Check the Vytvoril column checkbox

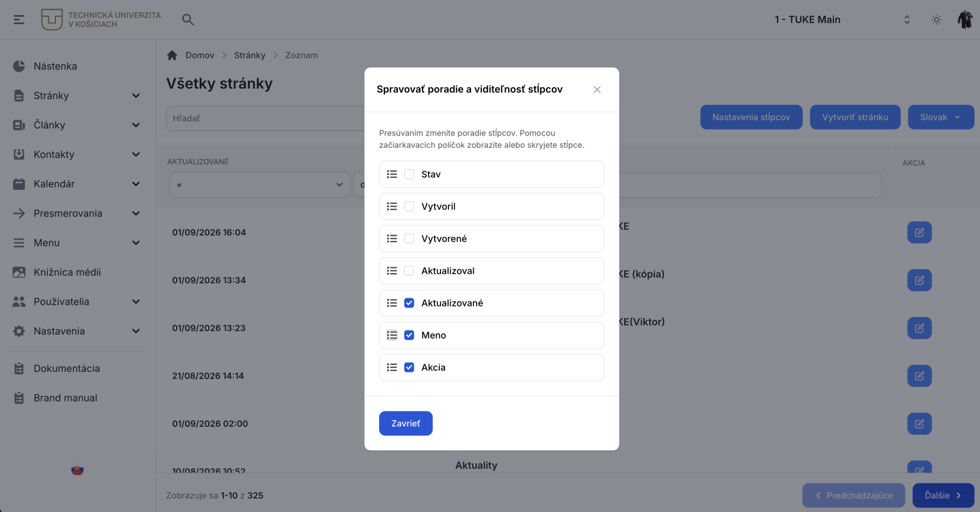(x=409, y=206)
